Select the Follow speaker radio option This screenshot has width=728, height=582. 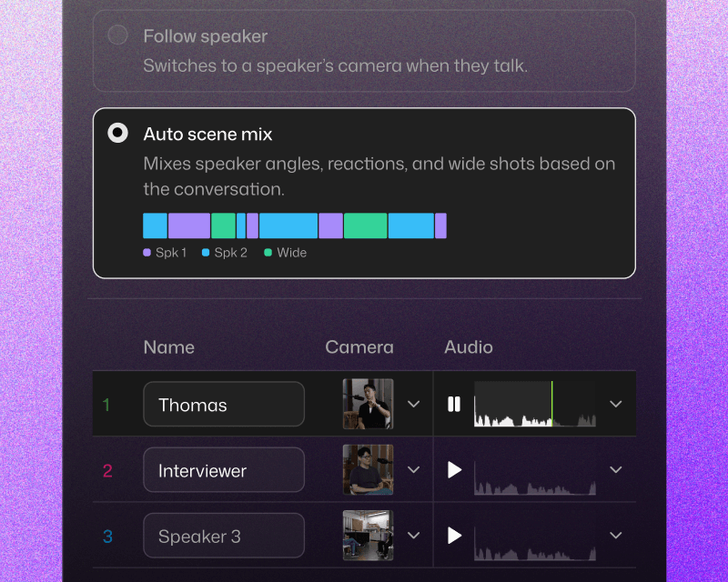pyautogui.click(x=118, y=35)
